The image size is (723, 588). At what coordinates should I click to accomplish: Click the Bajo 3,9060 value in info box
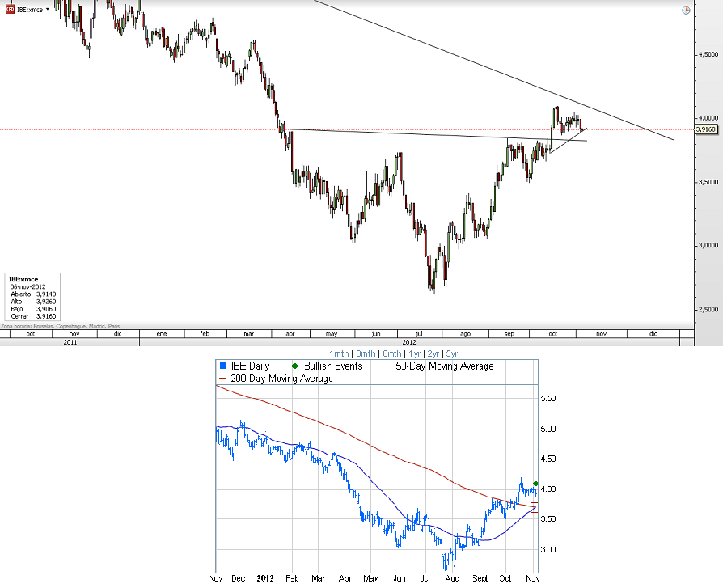pos(46,309)
